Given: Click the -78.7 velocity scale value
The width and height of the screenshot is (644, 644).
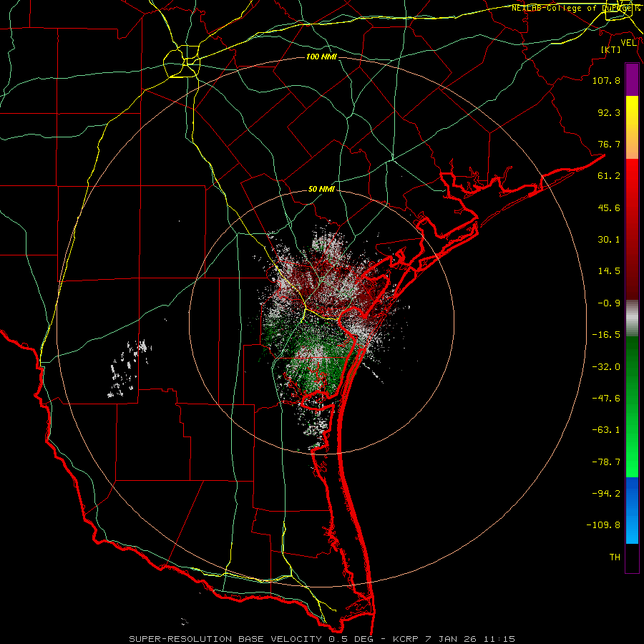Looking at the screenshot, I should pos(606,462).
